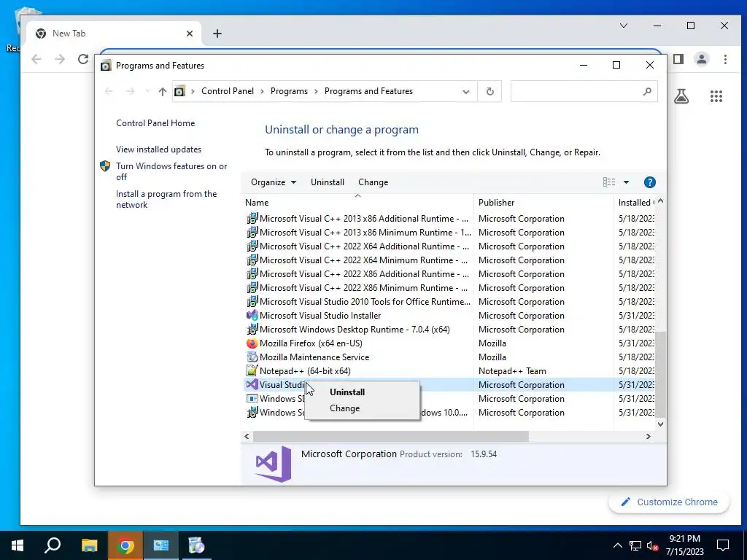This screenshot has width=747, height=560.
Task: Open Control Panel Home link
Action: point(155,122)
